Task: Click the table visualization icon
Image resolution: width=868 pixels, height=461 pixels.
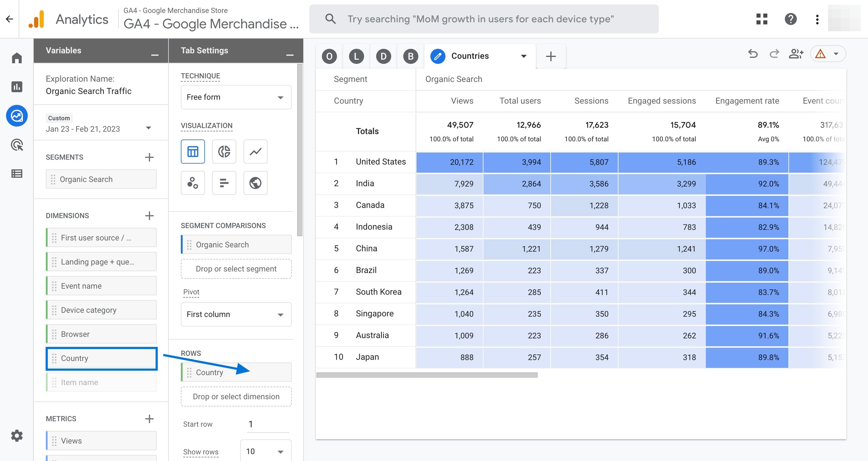Action: (x=192, y=152)
